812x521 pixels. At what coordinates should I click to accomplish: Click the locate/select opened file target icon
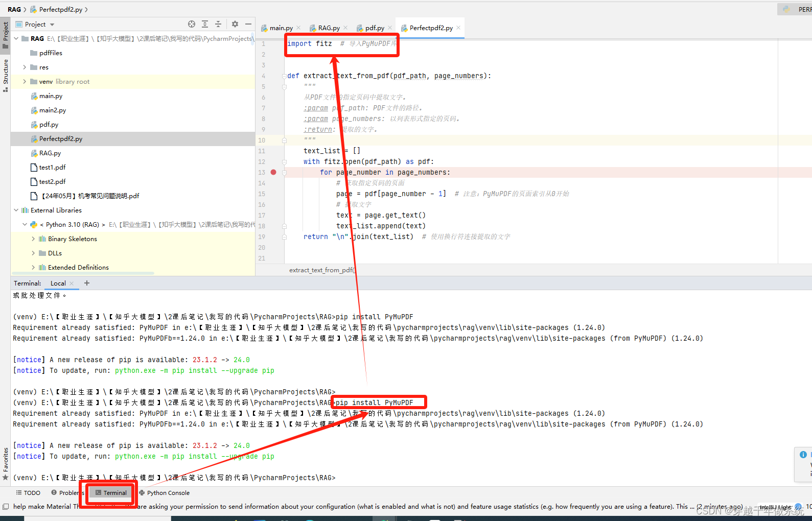192,24
